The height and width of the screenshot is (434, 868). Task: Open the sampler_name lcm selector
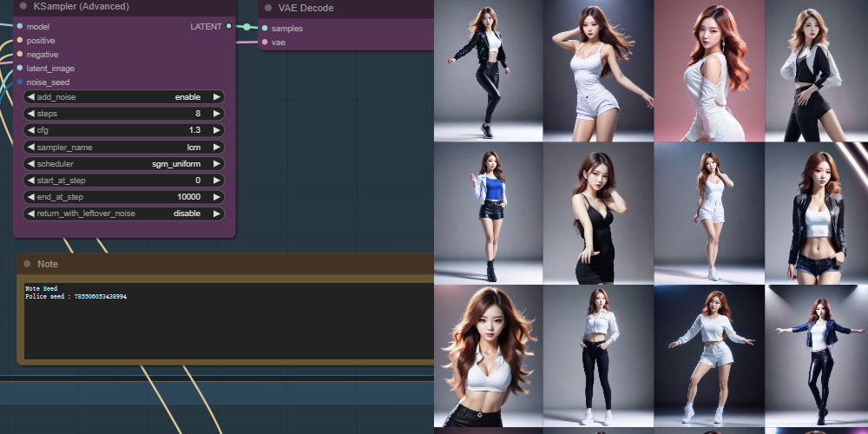click(x=124, y=148)
